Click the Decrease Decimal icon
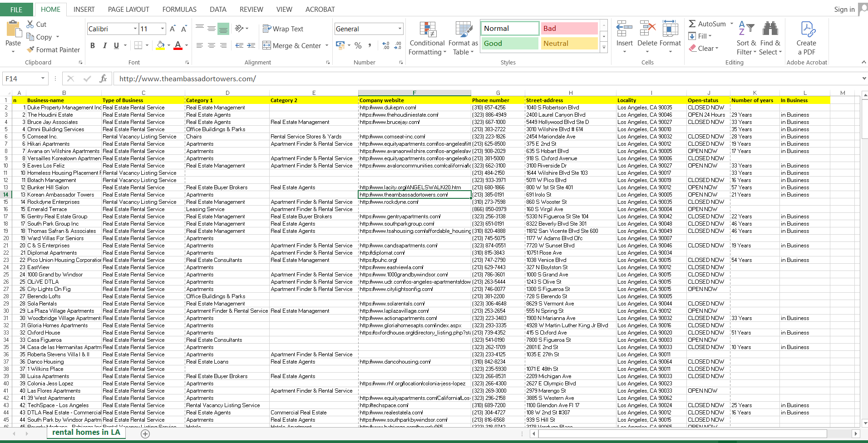Image resolution: width=868 pixels, height=443 pixels. point(398,45)
